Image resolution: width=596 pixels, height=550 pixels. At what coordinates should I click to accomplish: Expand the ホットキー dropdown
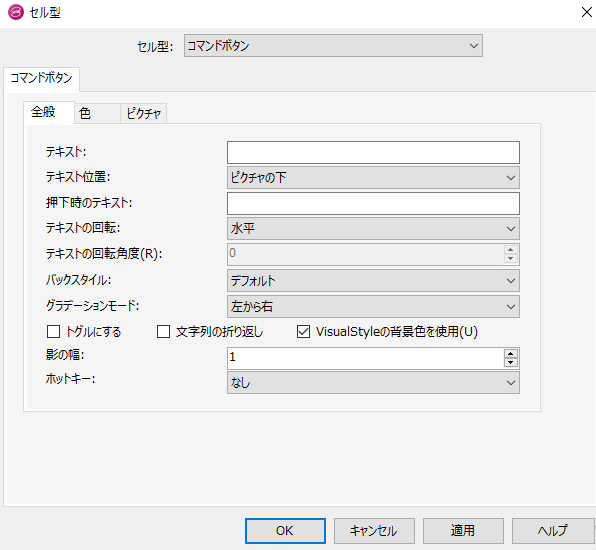pos(373,383)
